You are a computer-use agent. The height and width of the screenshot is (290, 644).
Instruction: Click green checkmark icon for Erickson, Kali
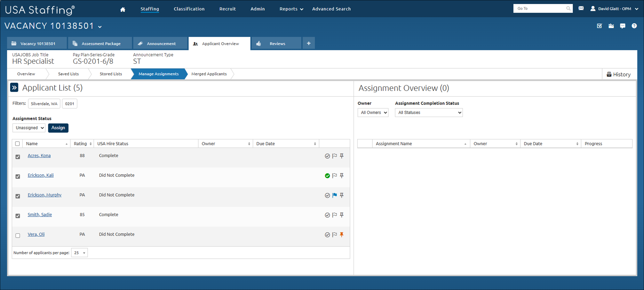pos(327,176)
